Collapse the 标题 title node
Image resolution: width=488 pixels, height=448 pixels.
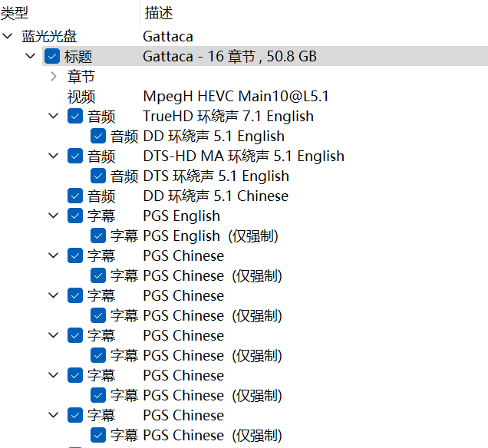(30, 56)
